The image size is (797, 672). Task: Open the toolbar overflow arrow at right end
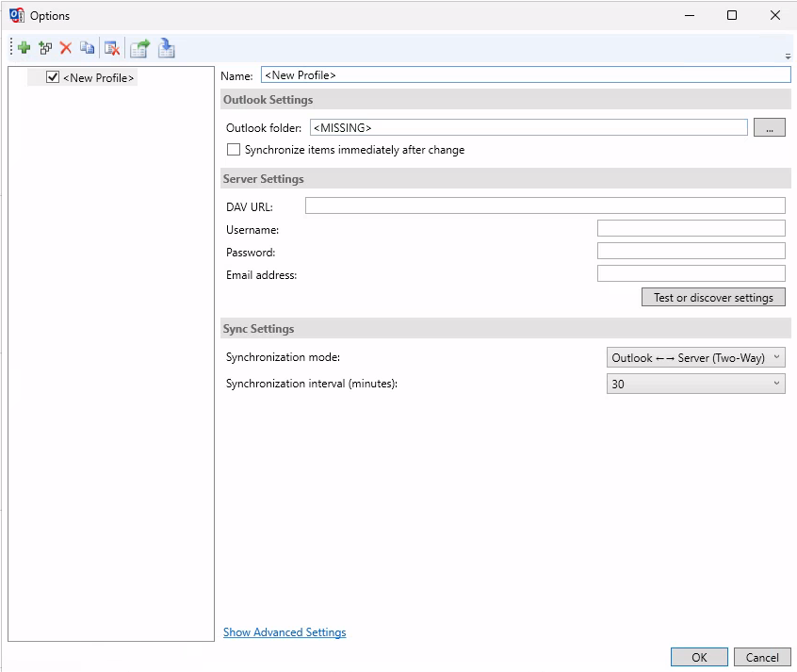coord(788,57)
